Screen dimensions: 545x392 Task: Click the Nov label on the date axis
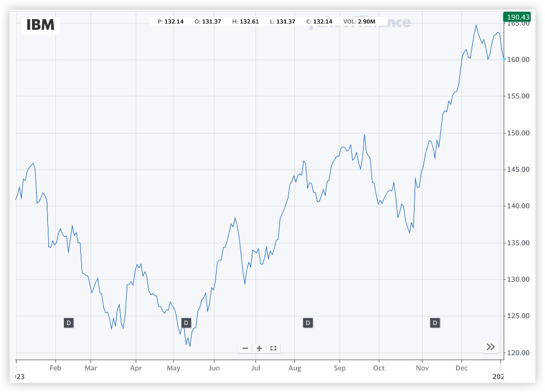click(x=422, y=368)
